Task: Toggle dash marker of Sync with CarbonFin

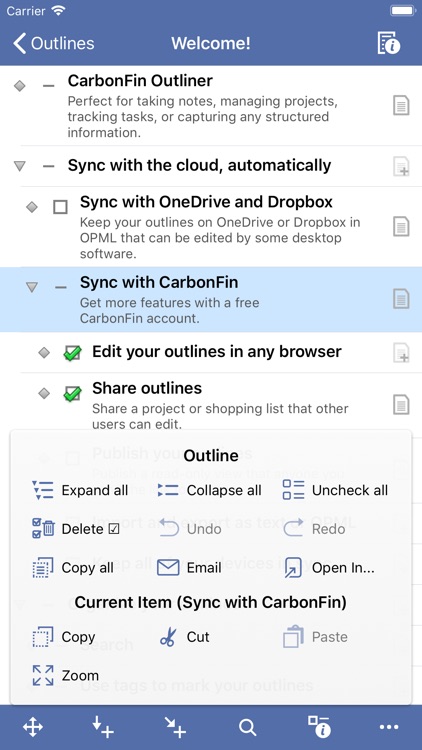Action: [61, 287]
